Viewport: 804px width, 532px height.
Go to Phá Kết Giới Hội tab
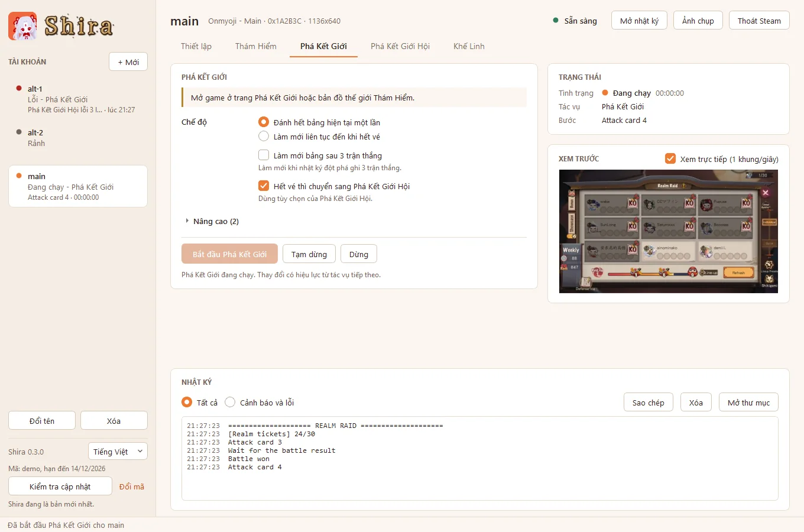click(400, 46)
